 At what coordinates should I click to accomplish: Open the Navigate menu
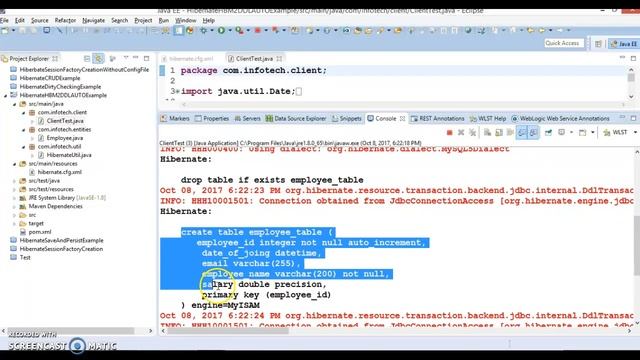pos(93,20)
